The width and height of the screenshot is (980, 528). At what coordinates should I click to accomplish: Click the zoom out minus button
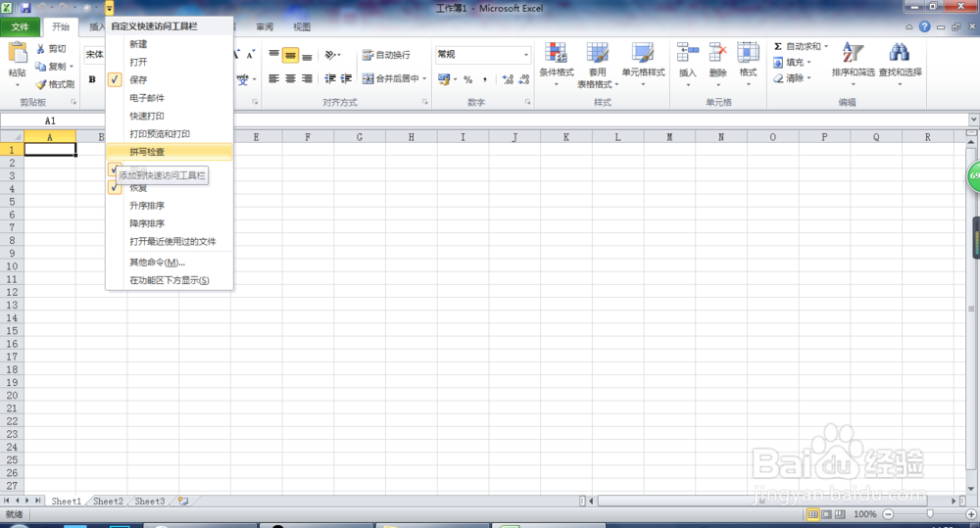[x=888, y=514]
